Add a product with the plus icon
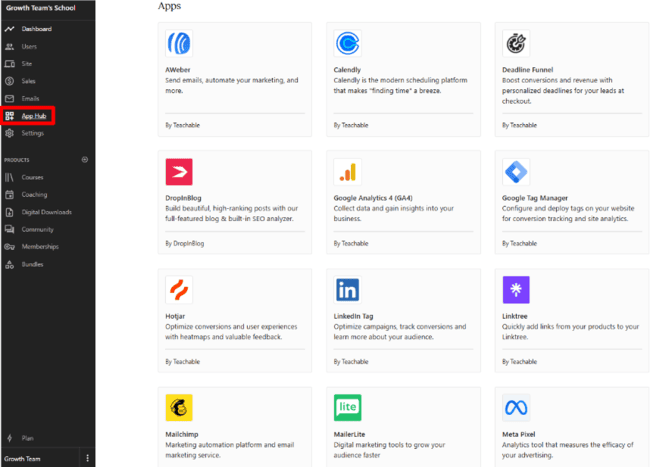The width and height of the screenshot is (650, 467). click(85, 160)
